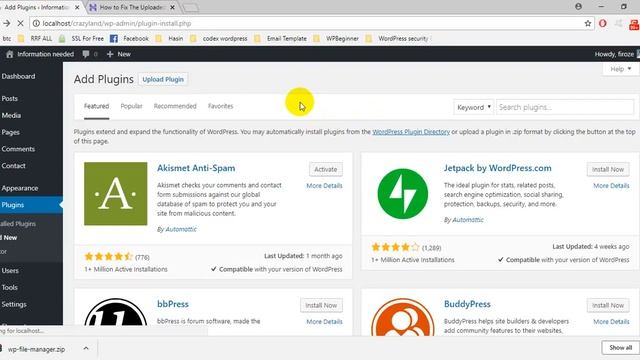Screen dimensions: 640x360
Task: Focus the Search plugins field
Action: [565, 107]
